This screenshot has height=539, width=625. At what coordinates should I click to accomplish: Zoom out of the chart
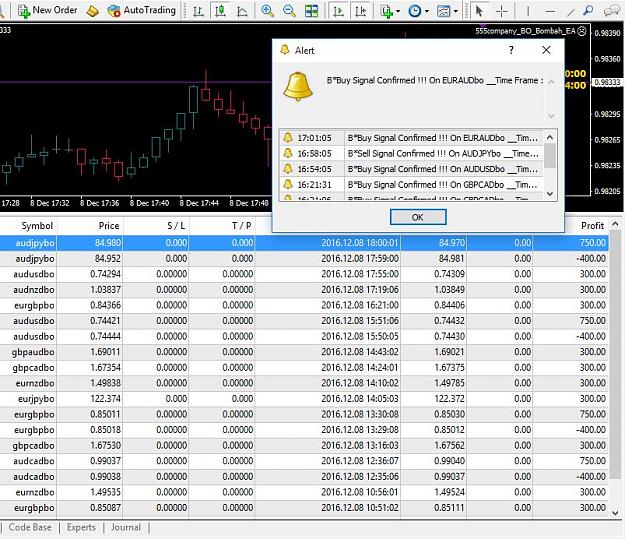pyautogui.click(x=289, y=11)
